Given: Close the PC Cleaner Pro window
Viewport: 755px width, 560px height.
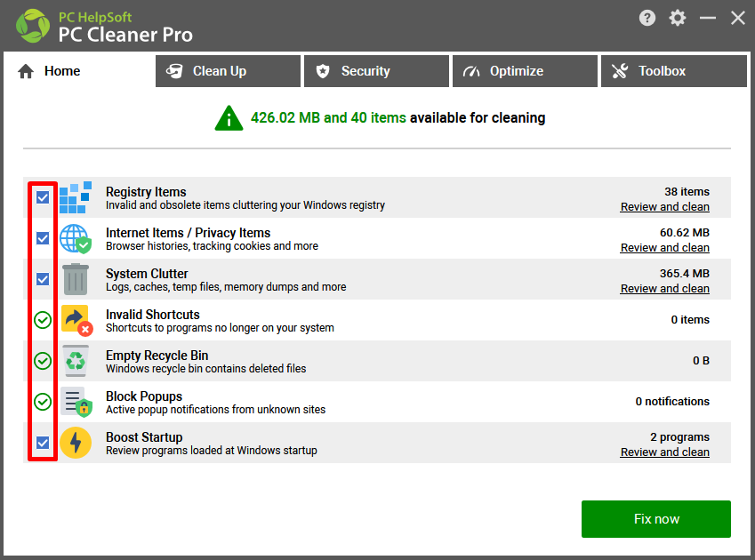Looking at the screenshot, I should tap(738, 19).
